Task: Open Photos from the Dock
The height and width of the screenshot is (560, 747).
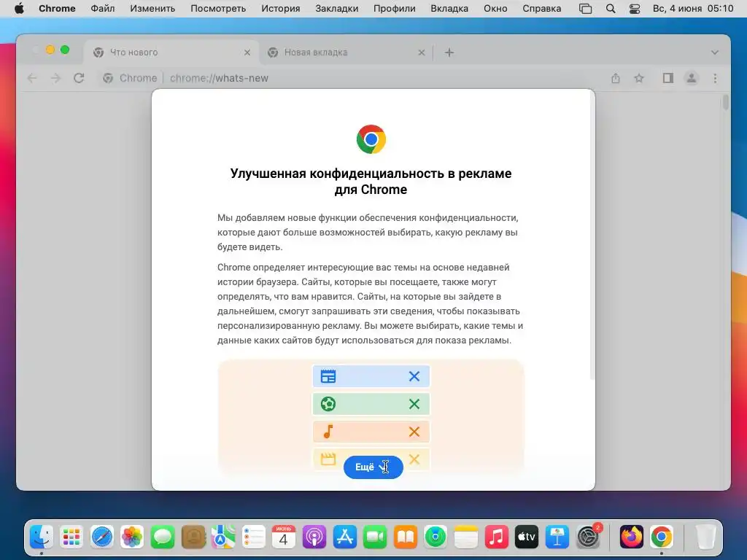Action: pos(132,537)
